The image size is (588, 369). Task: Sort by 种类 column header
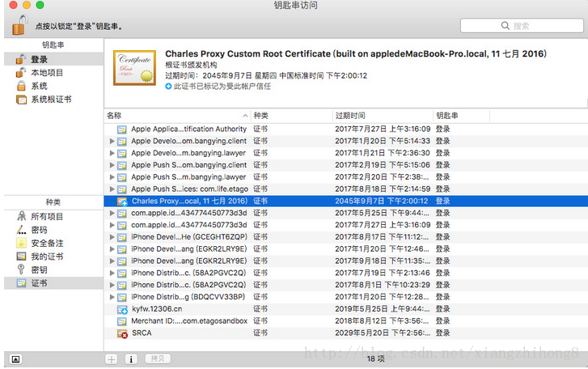(292, 116)
